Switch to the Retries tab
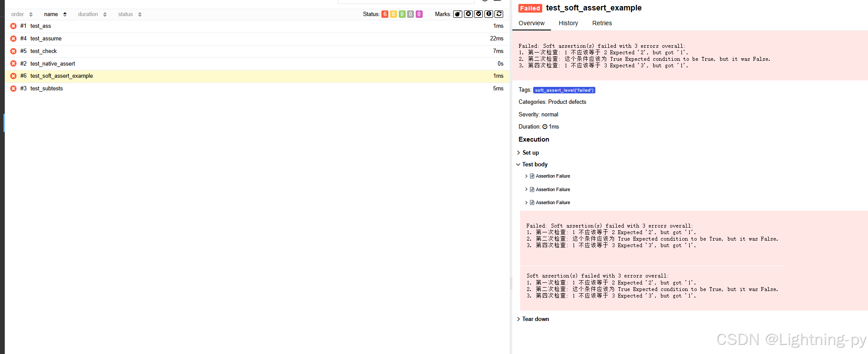 point(602,23)
